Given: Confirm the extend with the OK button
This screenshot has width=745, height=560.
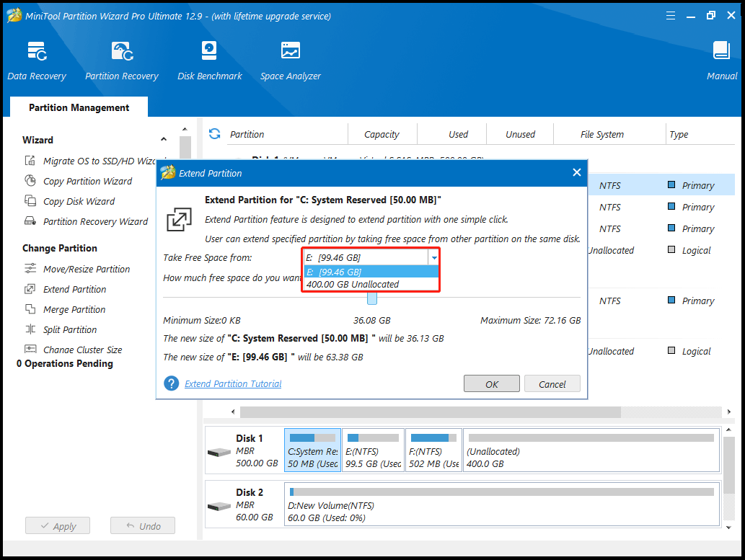Looking at the screenshot, I should click(x=491, y=384).
